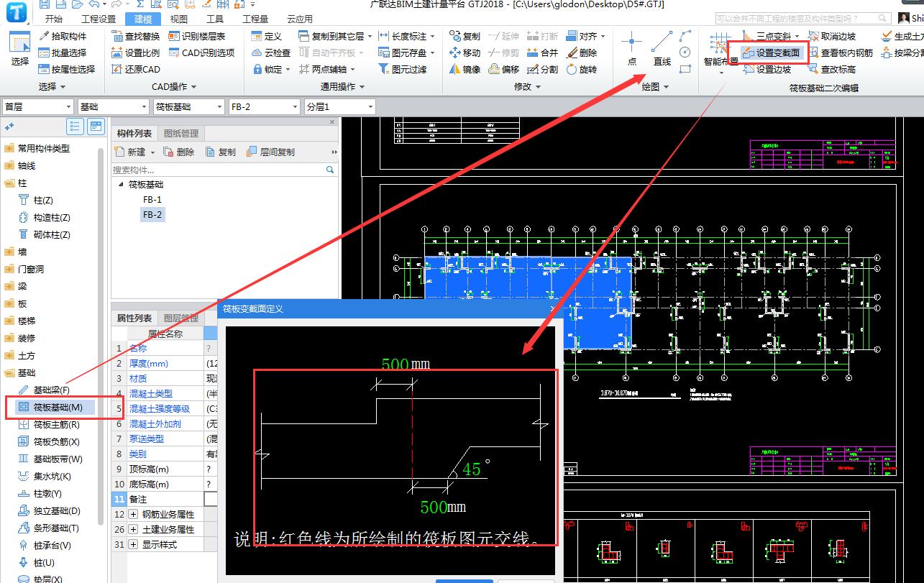Image resolution: width=924 pixels, height=583 pixels.
Task: Open the 分层1 layer dropdown
Action: [x=339, y=106]
